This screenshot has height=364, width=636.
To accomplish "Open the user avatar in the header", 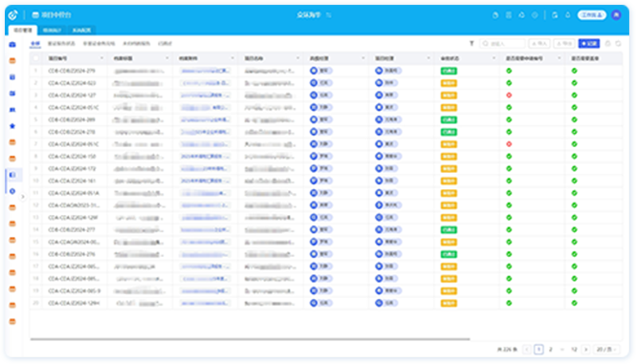I will pos(616,15).
